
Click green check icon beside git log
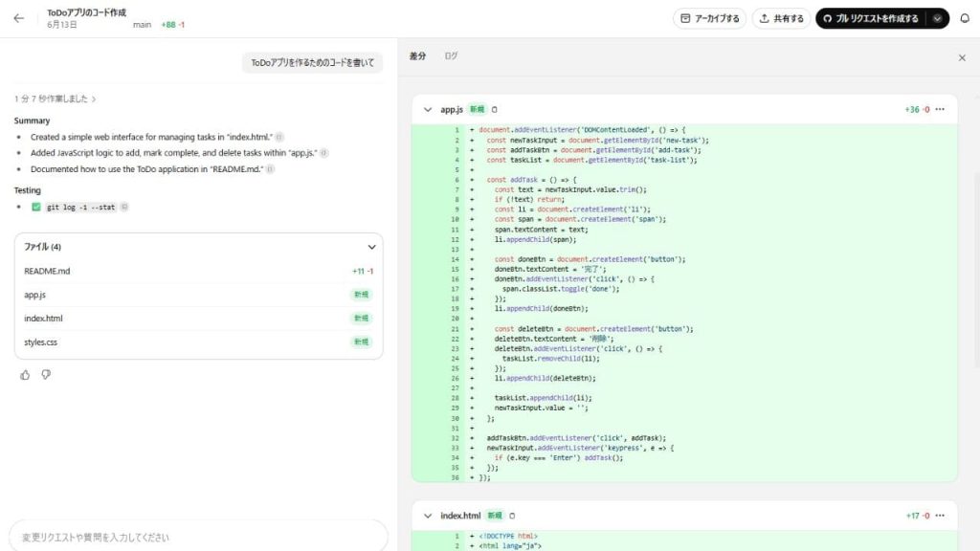coord(36,207)
